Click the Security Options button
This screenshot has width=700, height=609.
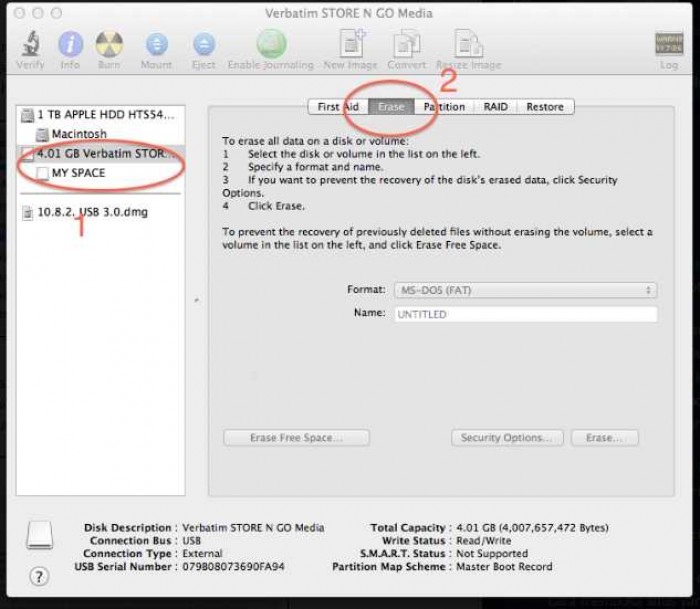tap(507, 438)
